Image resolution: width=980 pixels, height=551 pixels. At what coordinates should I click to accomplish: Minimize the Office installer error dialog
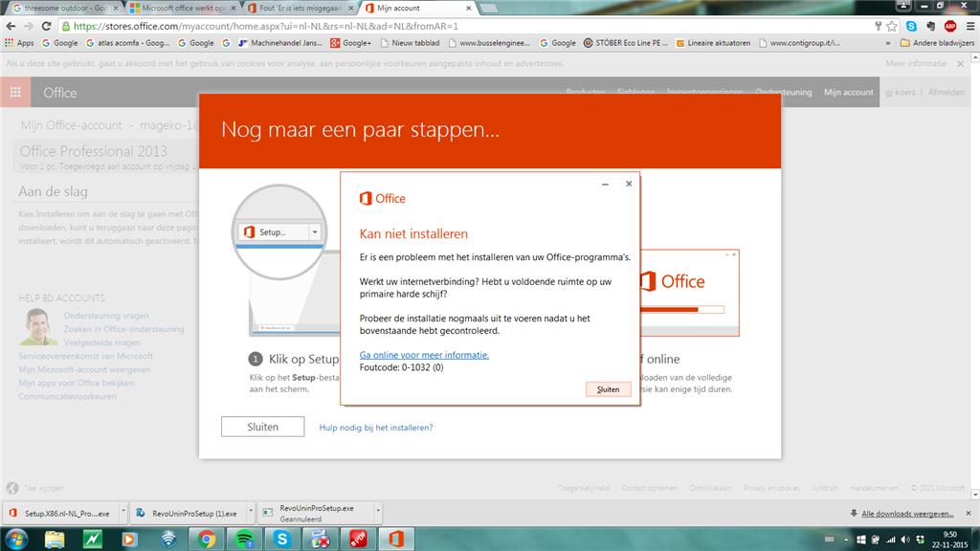605,185
